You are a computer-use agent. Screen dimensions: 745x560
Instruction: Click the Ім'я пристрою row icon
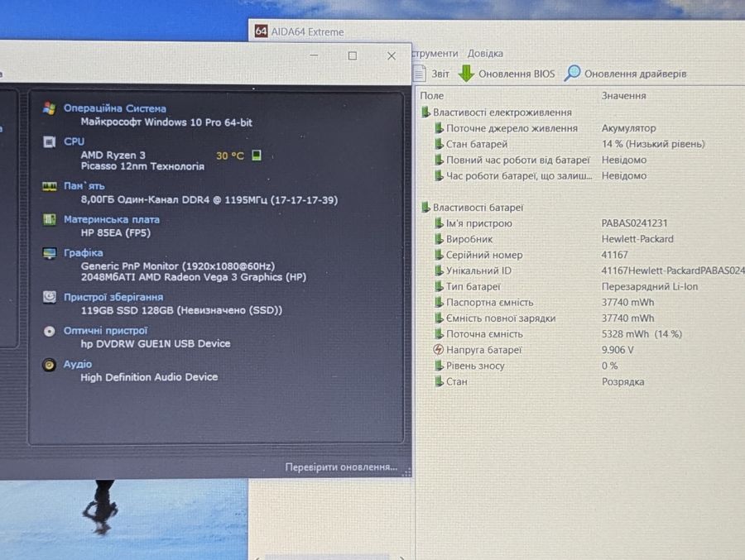tap(439, 223)
